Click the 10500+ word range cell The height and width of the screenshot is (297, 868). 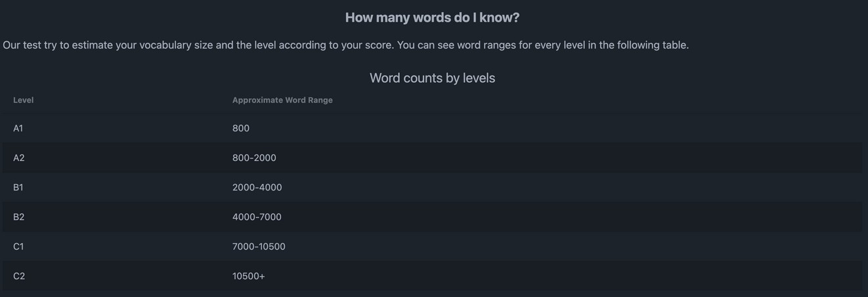249,276
